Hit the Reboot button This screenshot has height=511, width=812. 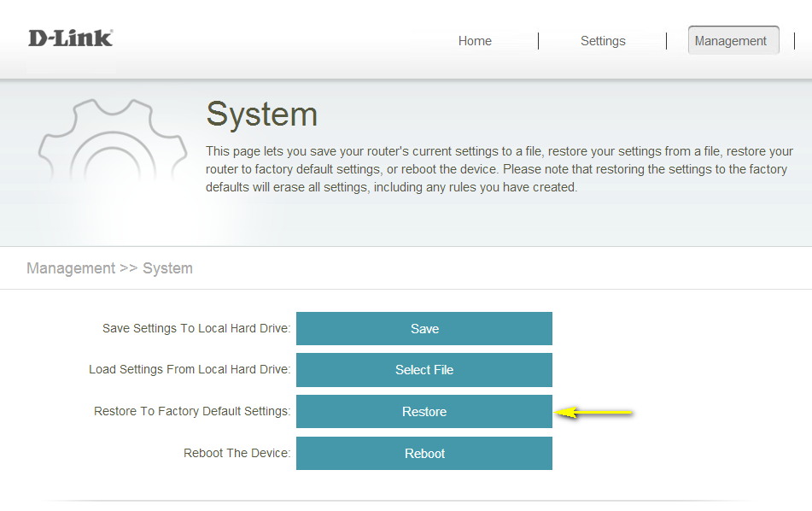click(x=424, y=454)
